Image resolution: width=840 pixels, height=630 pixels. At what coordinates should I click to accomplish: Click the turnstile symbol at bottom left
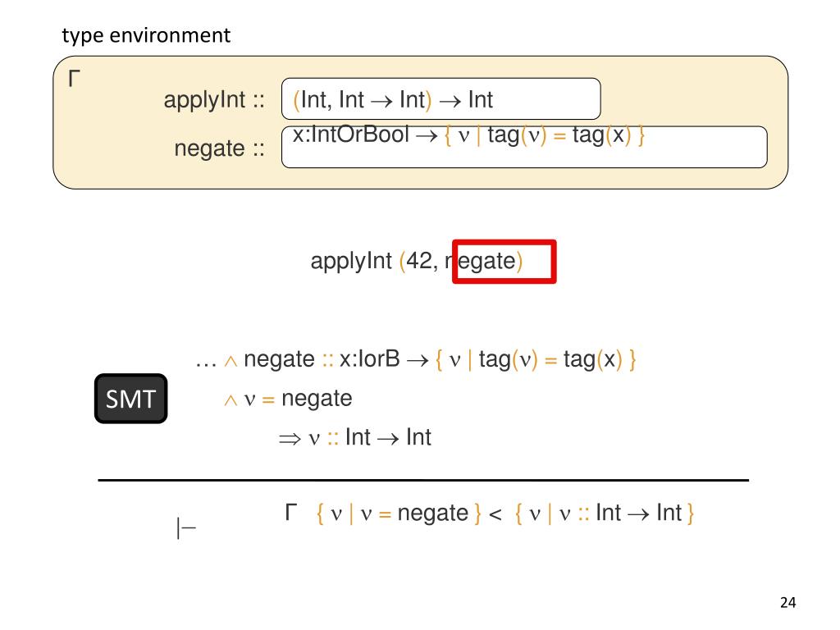click(x=186, y=527)
